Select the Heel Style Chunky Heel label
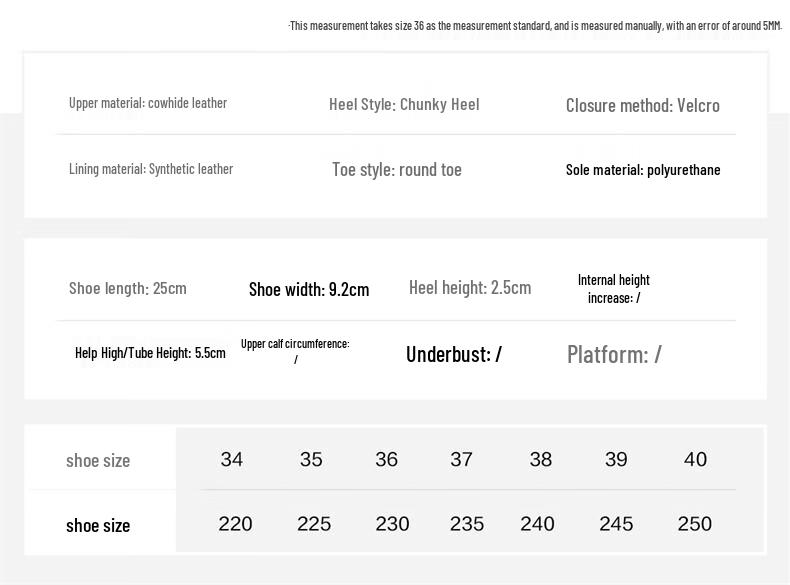The width and height of the screenshot is (790, 585). pyautogui.click(x=404, y=104)
